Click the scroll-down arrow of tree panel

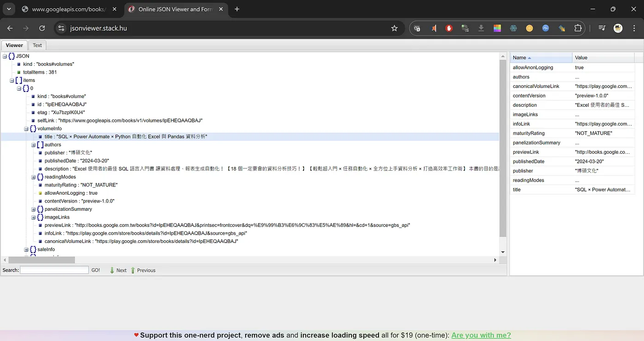[503, 252]
